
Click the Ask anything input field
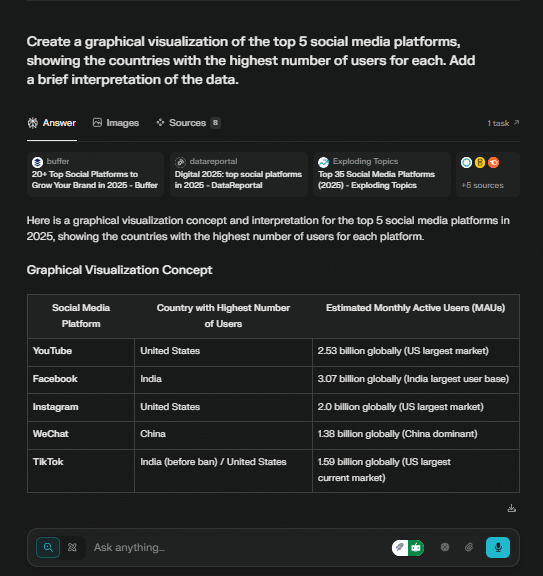click(239, 547)
